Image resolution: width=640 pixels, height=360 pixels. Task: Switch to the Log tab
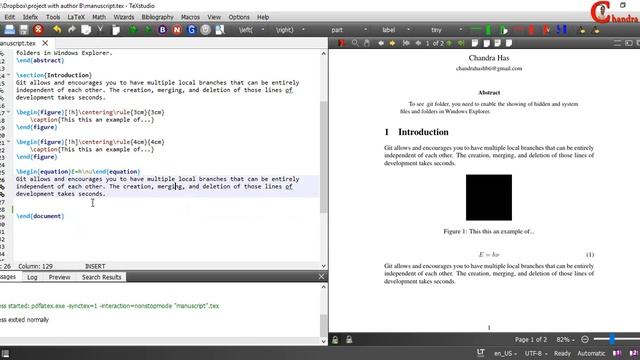tap(32, 277)
